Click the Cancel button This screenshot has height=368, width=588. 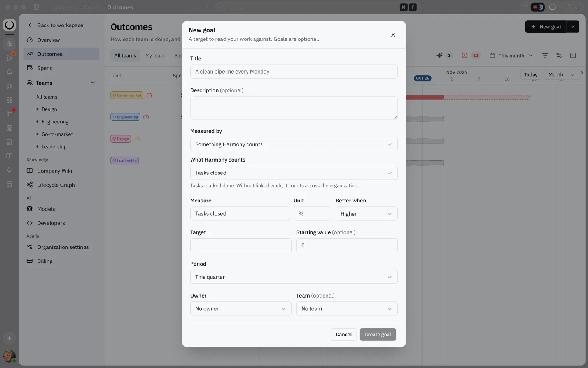pos(344,335)
